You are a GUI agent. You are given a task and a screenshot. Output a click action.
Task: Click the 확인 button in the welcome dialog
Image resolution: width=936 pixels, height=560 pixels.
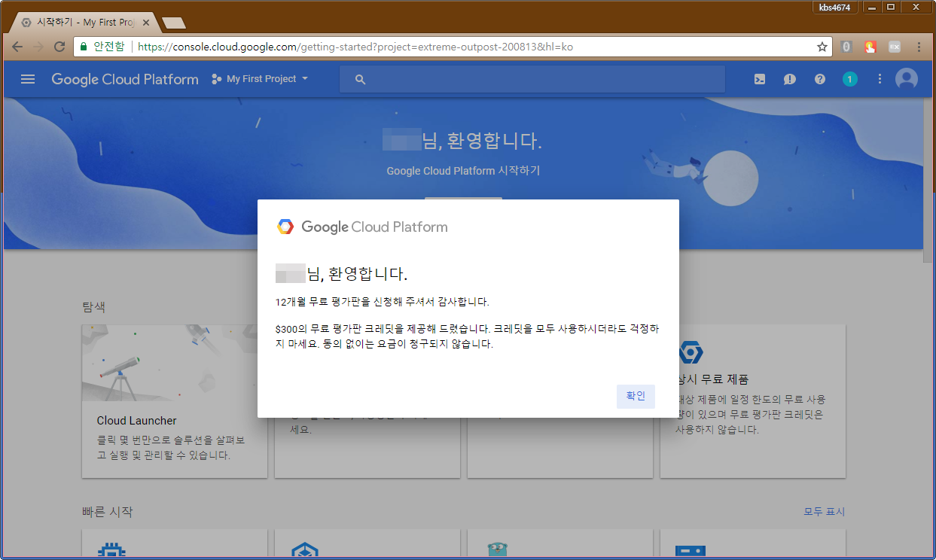636,396
